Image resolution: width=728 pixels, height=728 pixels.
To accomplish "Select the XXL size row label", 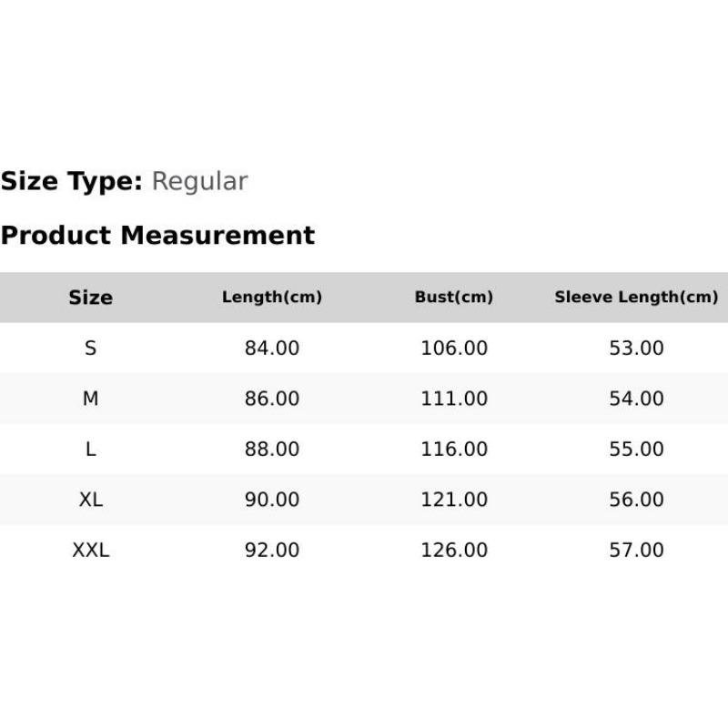I will click(x=90, y=551).
